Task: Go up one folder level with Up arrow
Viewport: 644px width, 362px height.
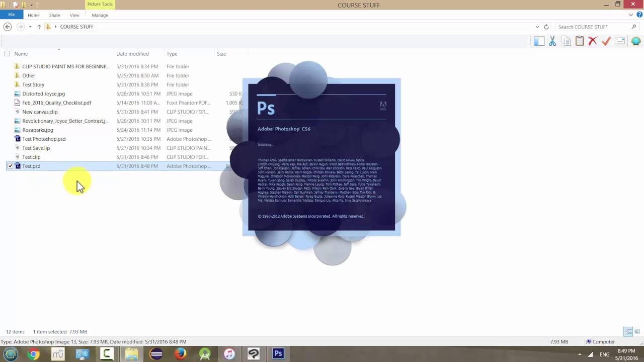Action: coord(39,27)
